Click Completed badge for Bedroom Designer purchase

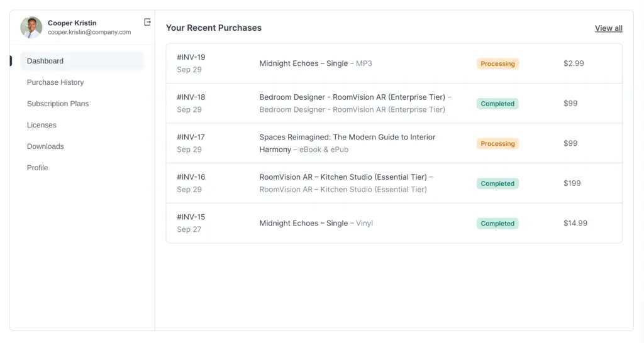click(497, 104)
